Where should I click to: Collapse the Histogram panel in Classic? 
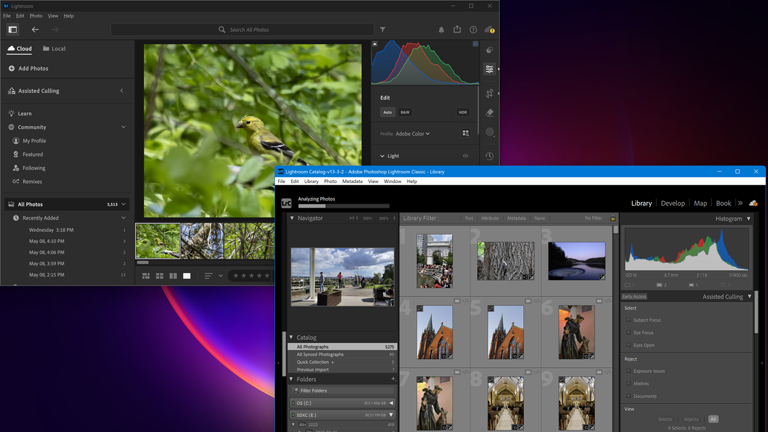pos(748,218)
